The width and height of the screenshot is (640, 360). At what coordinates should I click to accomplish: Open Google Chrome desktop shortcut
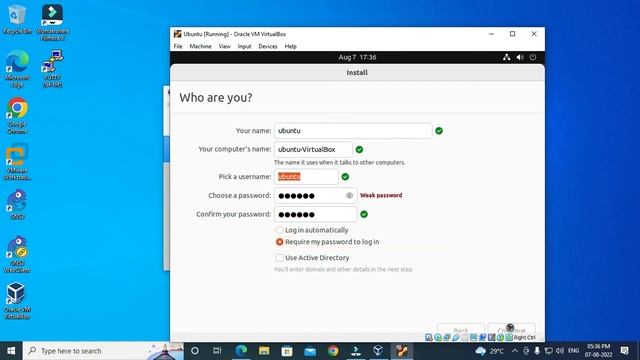pos(17,116)
